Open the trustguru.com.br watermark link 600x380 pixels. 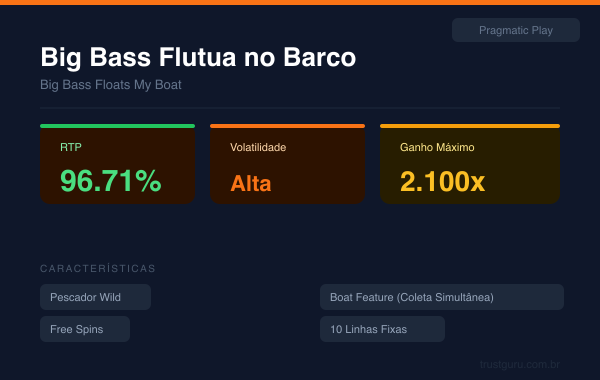pos(520,364)
